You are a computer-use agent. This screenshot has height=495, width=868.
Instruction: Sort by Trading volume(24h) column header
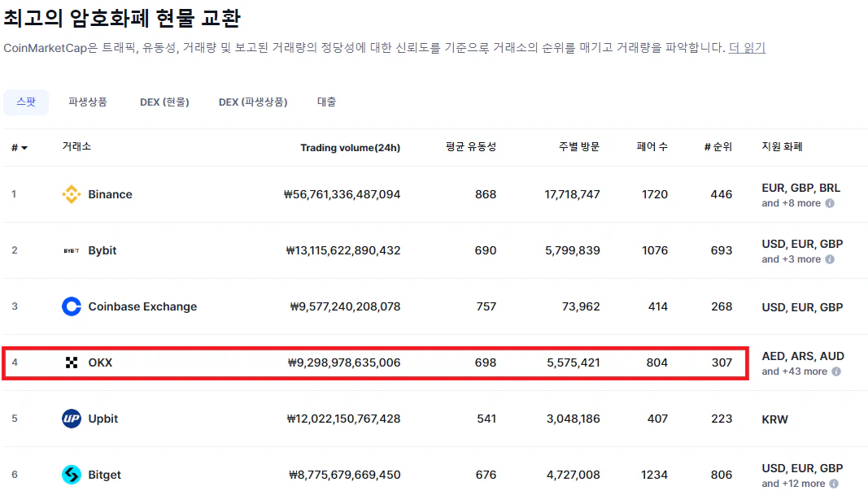tap(351, 148)
